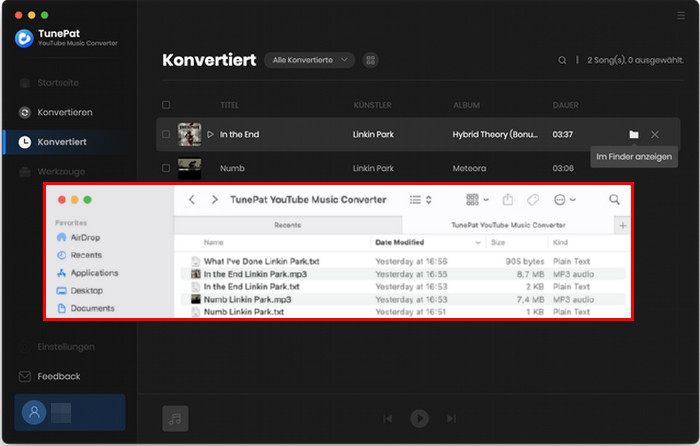700x446 pixels.
Task: Open the hamburger menu in TunePat
Action: 681,16
